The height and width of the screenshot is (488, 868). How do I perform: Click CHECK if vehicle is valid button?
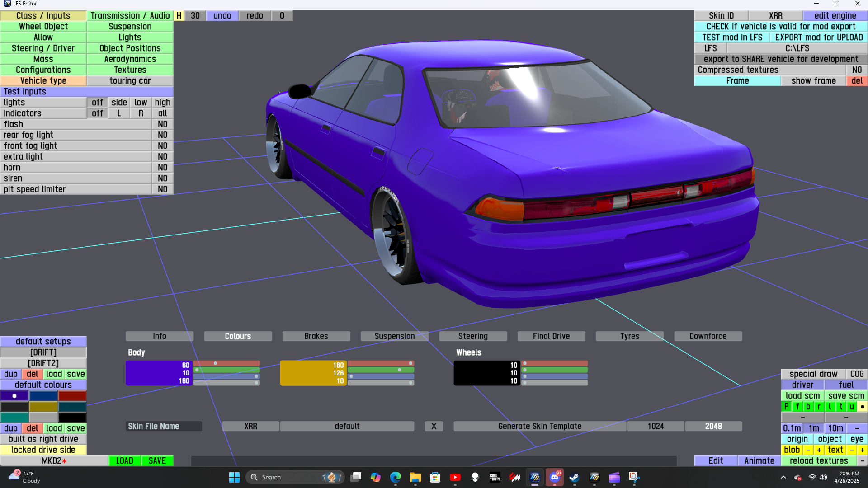pos(781,27)
